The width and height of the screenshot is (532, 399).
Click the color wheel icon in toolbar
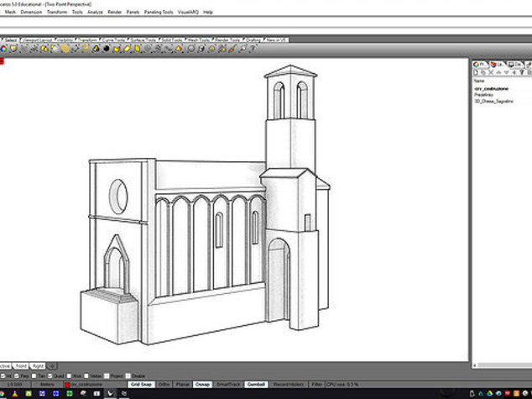point(3,49)
